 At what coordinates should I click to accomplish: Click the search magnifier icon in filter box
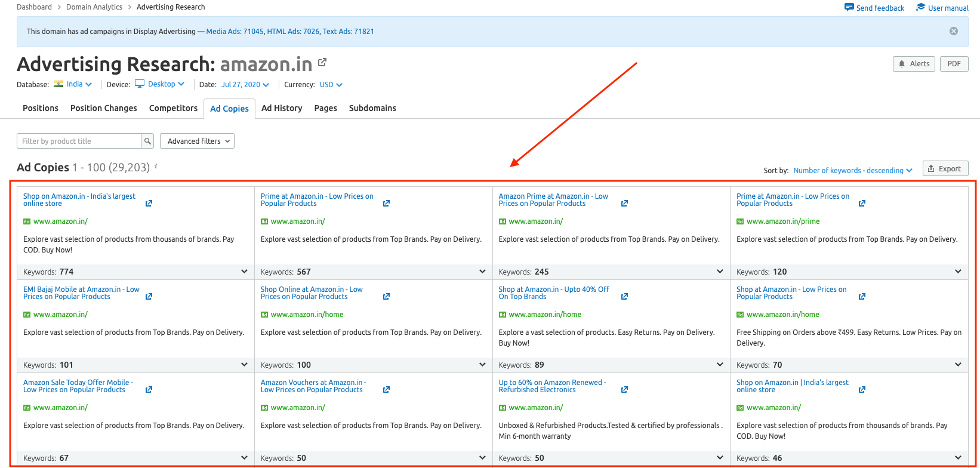[x=147, y=141]
